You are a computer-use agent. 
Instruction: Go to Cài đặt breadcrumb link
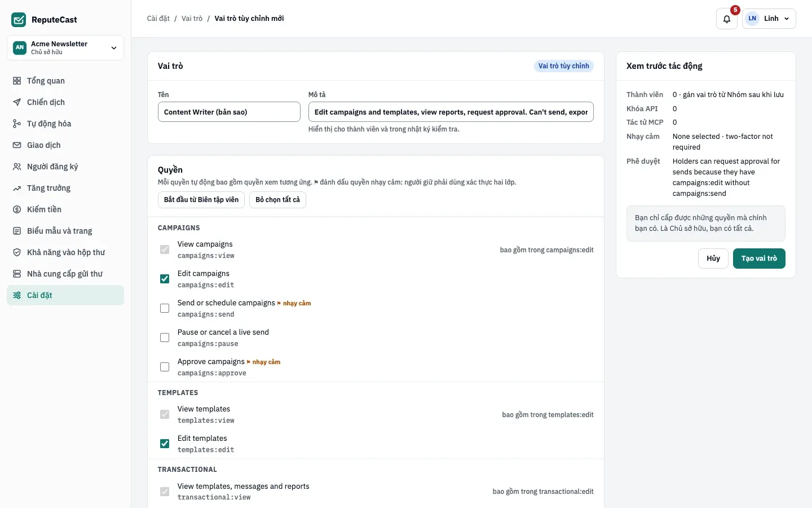[158, 19]
